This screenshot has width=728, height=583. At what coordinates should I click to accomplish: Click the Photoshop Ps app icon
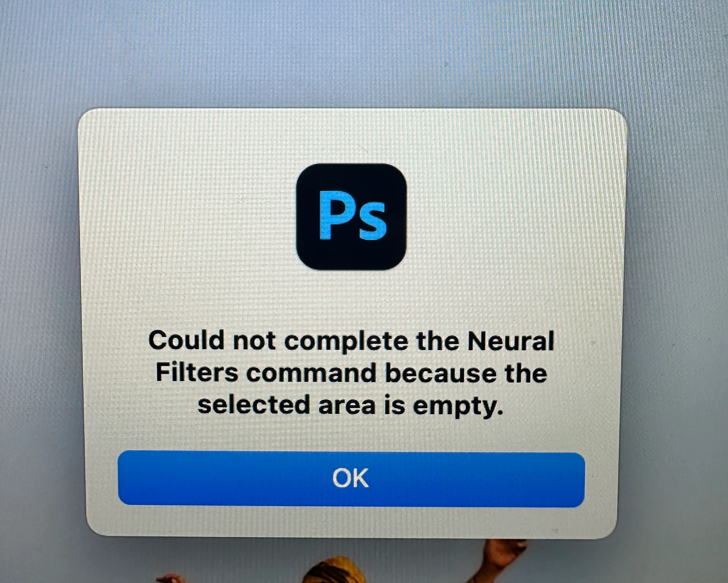click(351, 217)
